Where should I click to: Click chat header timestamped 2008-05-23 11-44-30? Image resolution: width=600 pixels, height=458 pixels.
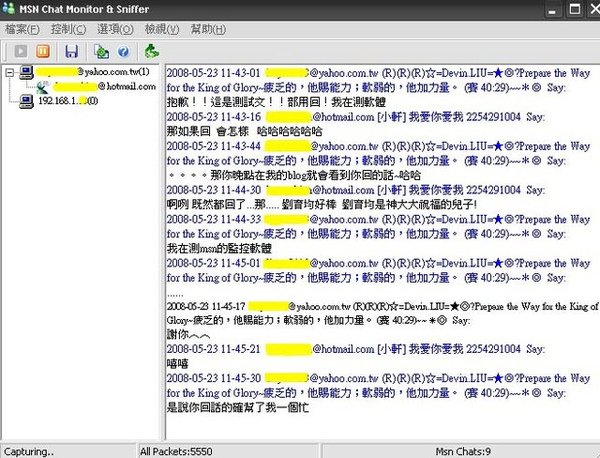(x=355, y=190)
